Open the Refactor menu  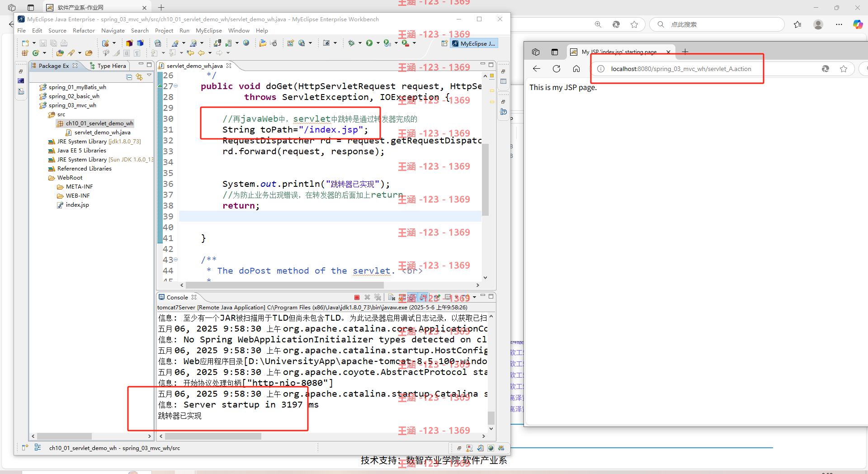(84, 30)
